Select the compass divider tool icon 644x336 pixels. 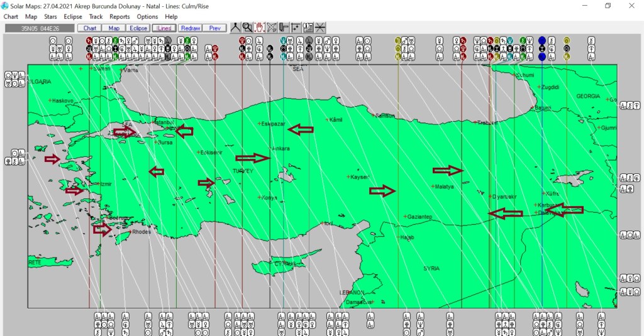tap(235, 28)
